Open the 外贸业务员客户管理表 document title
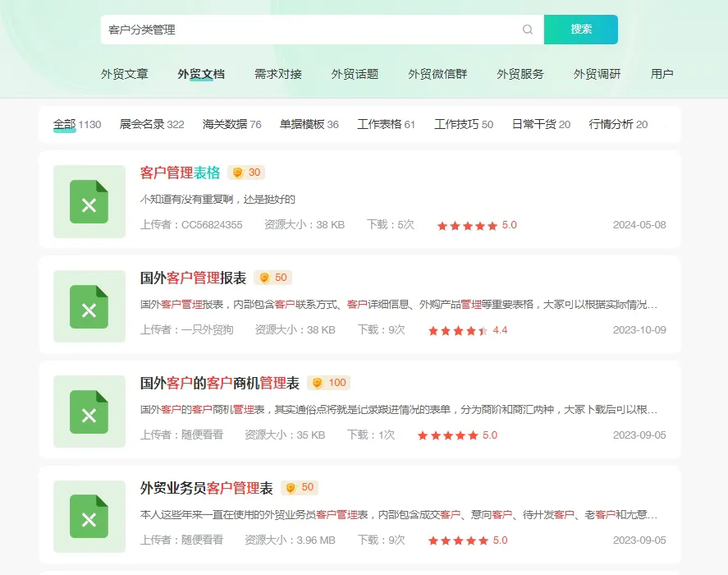Image resolution: width=728 pixels, height=575 pixels. click(206, 488)
